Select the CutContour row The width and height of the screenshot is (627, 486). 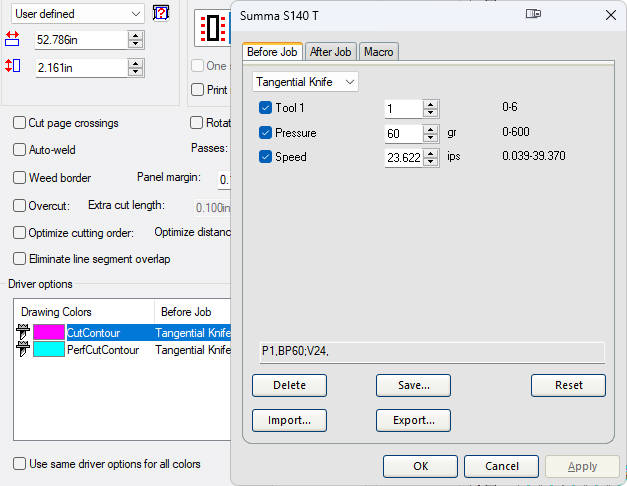coord(123,332)
